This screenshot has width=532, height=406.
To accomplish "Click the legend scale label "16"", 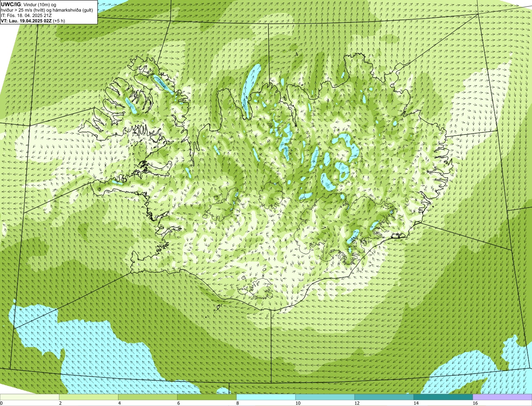I will click(475, 403).
